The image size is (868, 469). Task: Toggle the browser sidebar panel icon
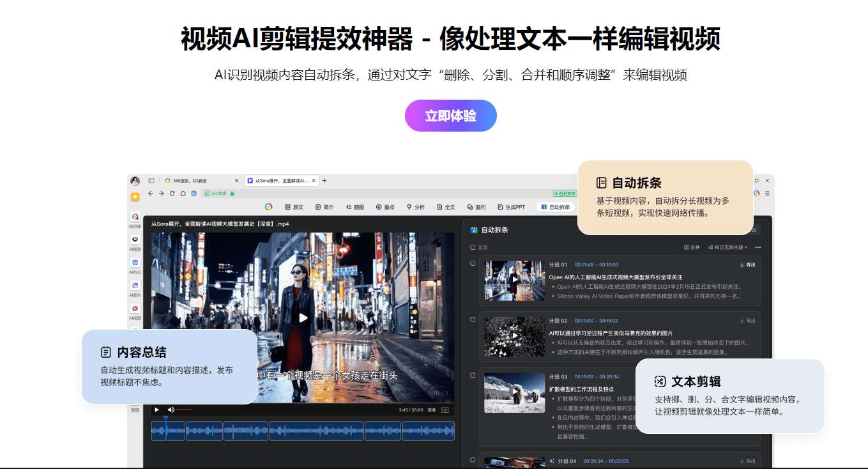[151, 181]
